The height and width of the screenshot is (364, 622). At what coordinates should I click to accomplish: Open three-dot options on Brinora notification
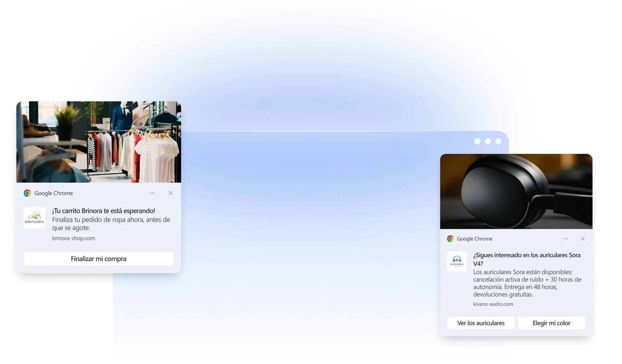pos(153,193)
